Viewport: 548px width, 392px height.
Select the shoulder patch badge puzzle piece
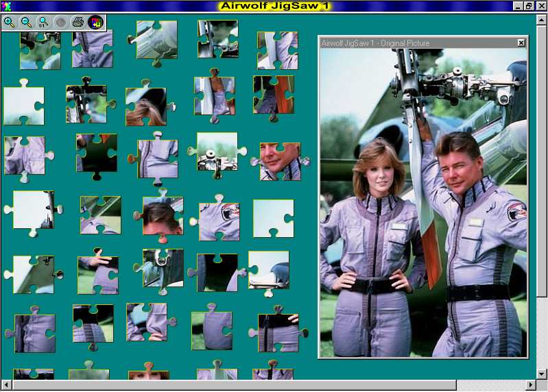click(216, 219)
